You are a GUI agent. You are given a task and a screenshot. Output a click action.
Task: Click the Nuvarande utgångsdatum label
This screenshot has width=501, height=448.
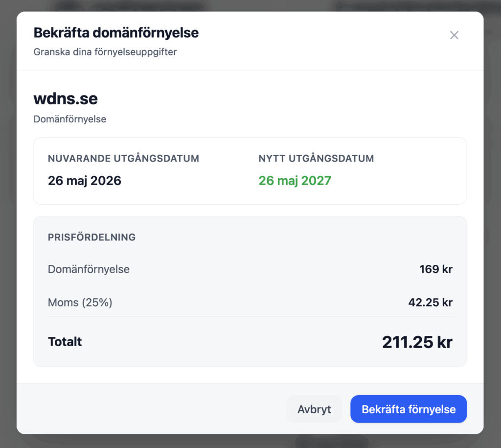point(123,159)
